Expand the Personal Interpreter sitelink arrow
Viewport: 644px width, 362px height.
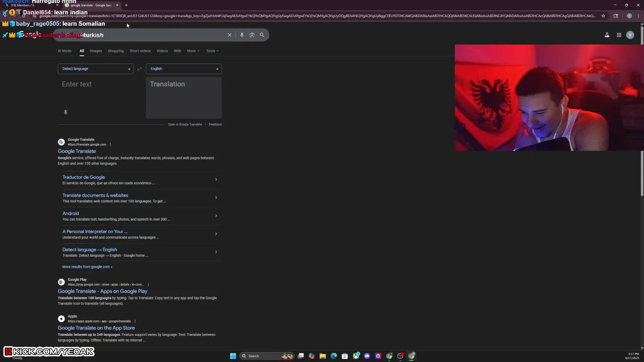pos(216,234)
